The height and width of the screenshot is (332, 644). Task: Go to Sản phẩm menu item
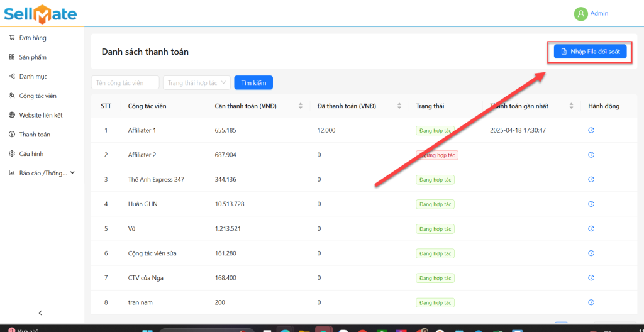pos(33,57)
